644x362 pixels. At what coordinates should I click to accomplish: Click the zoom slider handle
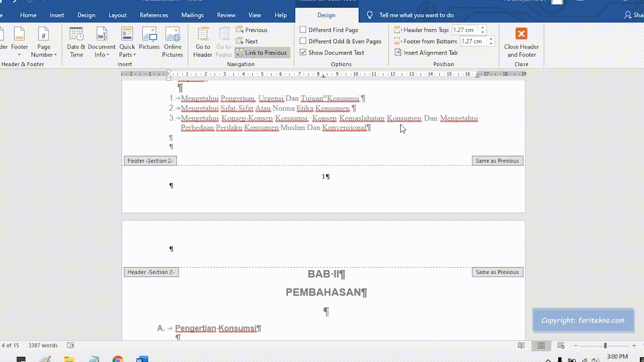(x=605, y=346)
